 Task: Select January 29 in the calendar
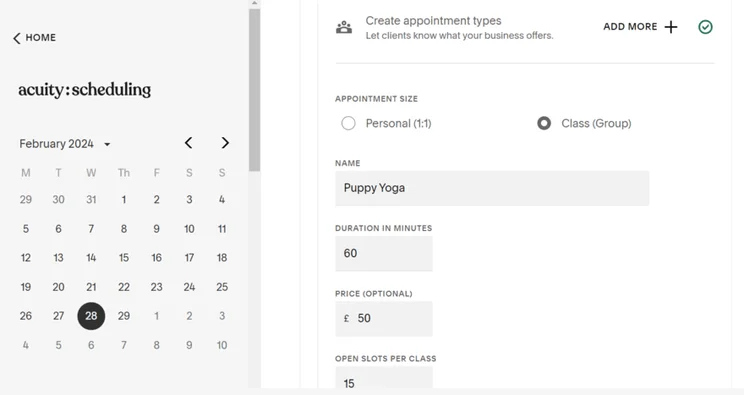(26, 200)
